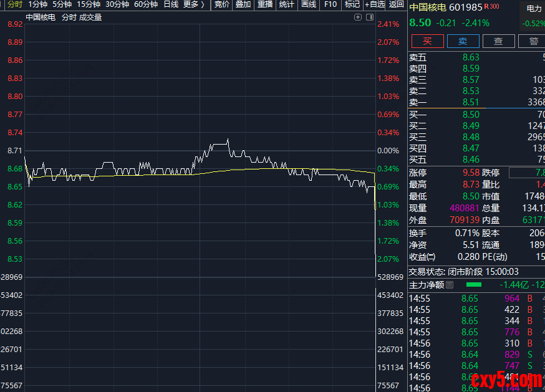Viewport: 545px width, 392px height.
Task: Click the blue 卖 sell button
Action: click(463, 41)
